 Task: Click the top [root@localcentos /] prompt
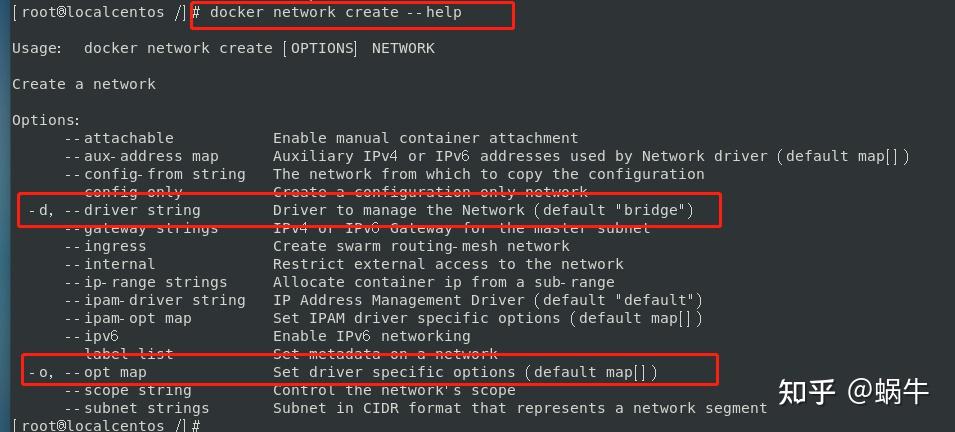(x=98, y=13)
